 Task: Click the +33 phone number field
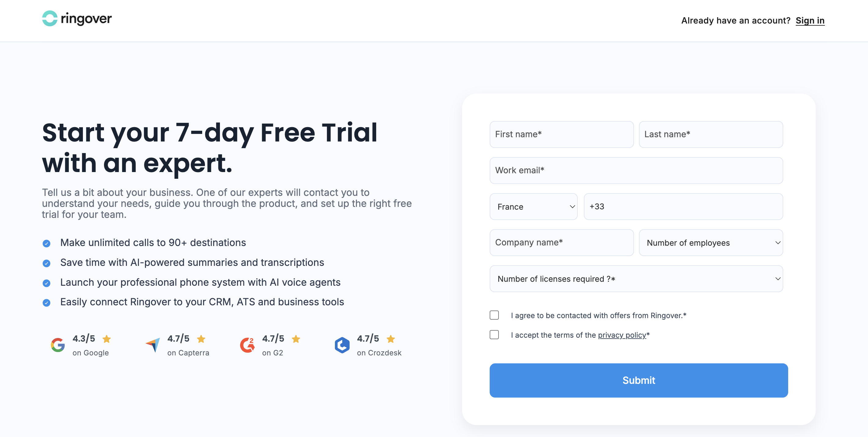click(x=683, y=207)
